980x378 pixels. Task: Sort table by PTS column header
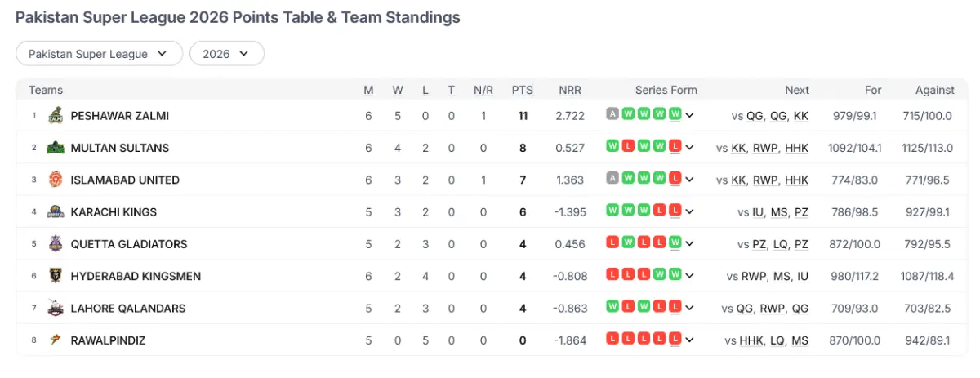click(x=522, y=91)
